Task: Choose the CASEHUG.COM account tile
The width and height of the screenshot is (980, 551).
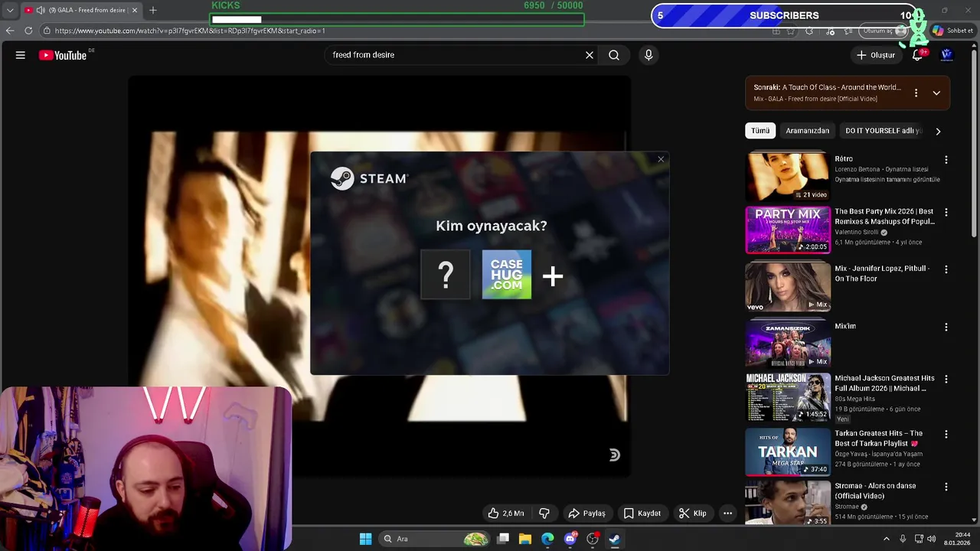Action: coord(506,275)
